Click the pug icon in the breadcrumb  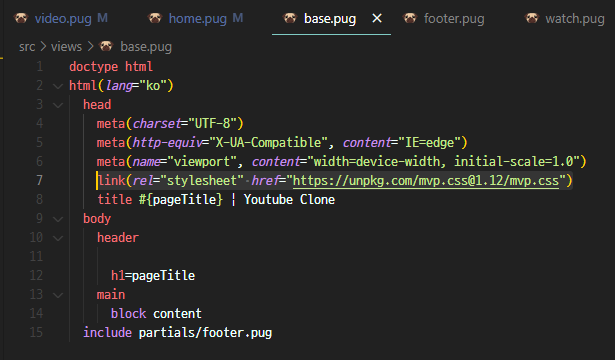point(106,46)
